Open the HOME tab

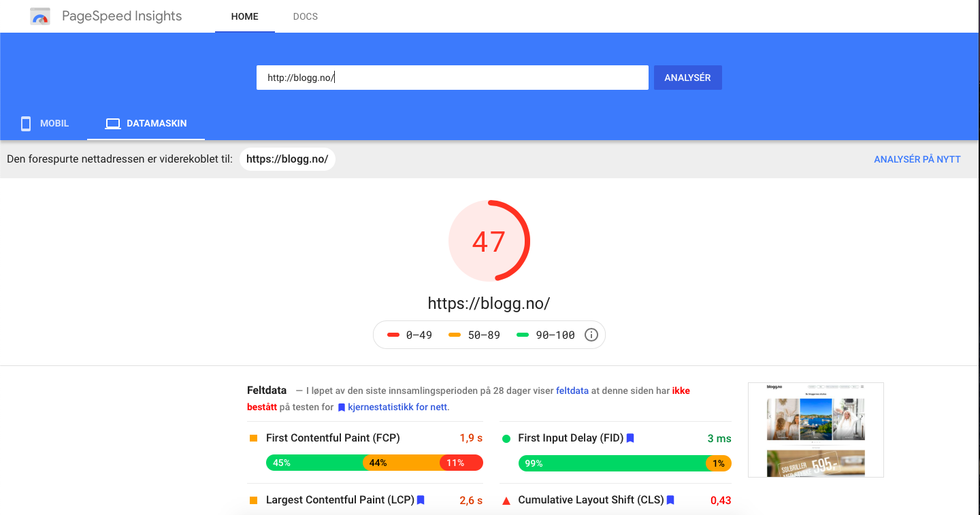pyautogui.click(x=245, y=16)
